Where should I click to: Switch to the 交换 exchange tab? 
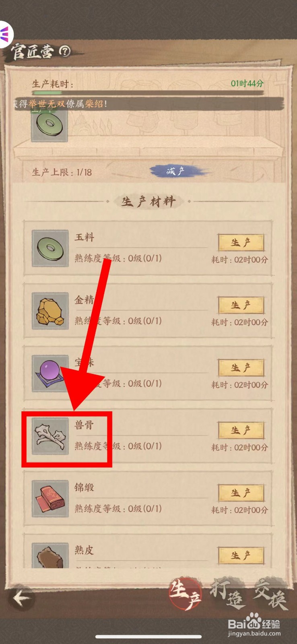[x=270, y=594]
